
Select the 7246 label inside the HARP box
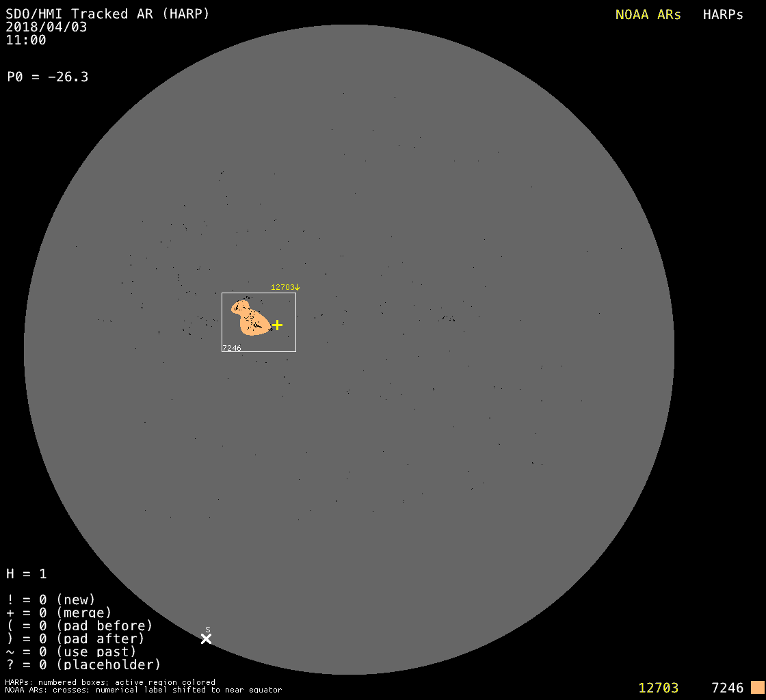click(x=232, y=348)
